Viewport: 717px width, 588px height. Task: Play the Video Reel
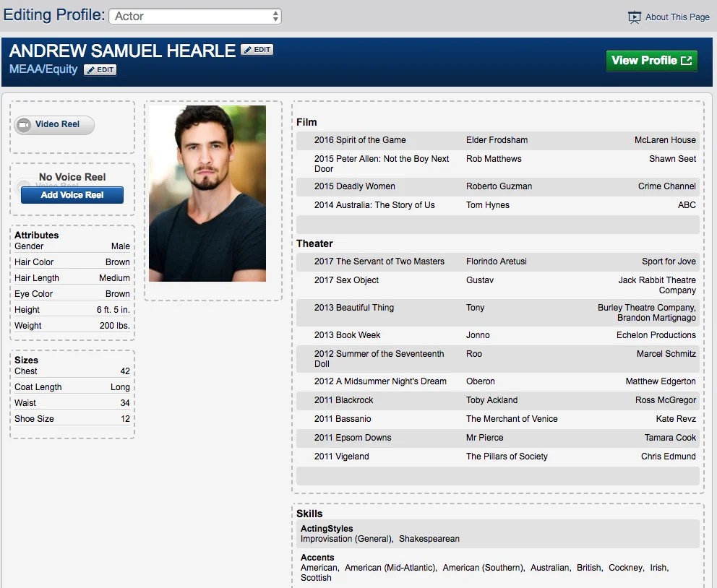[x=53, y=125]
